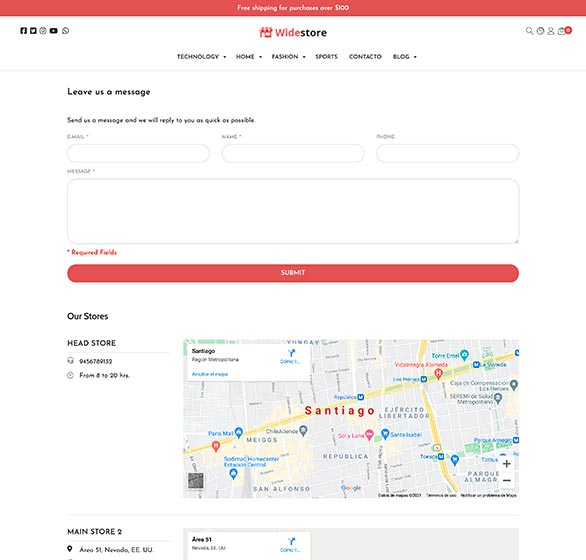Click the Términos de uso map link
586x560 pixels.
tap(441, 495)
